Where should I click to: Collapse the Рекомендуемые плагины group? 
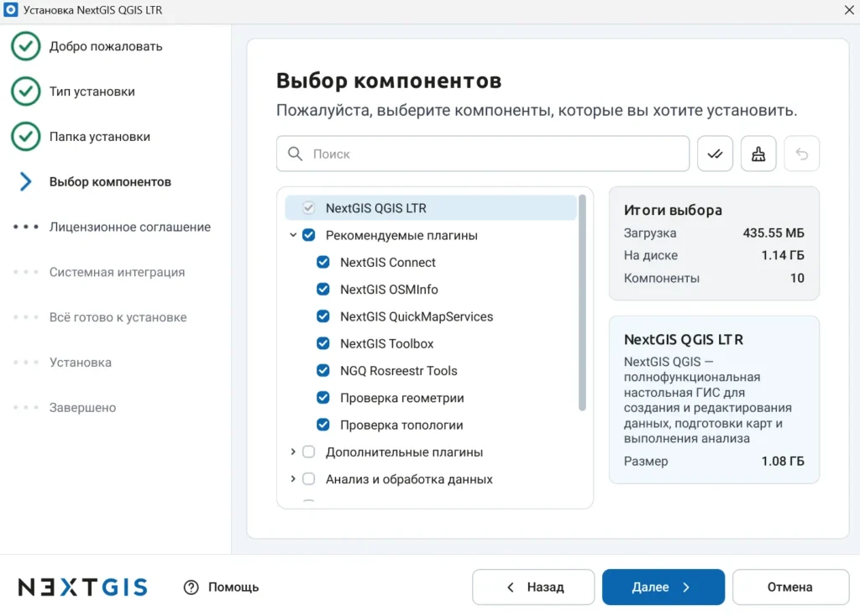(x=293, y=235)
